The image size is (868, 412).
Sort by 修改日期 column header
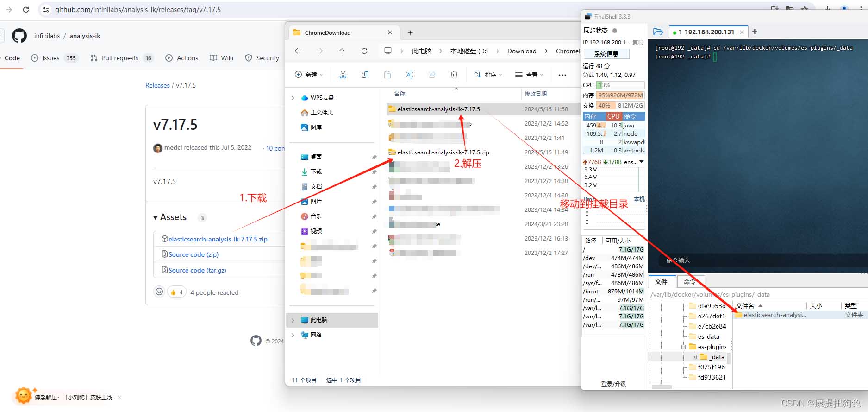(536, 94)
